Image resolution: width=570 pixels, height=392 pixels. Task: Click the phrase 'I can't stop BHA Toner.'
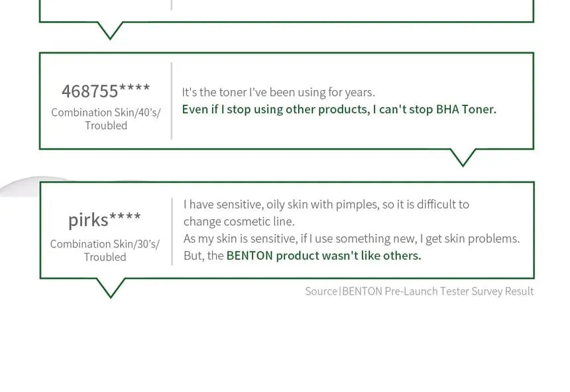434,109
